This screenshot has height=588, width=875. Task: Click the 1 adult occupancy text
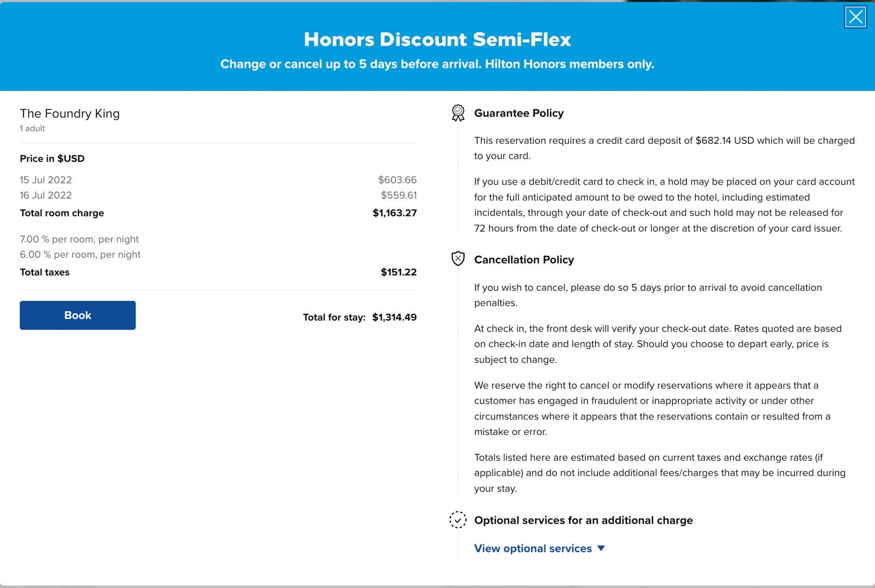[32, 128]
